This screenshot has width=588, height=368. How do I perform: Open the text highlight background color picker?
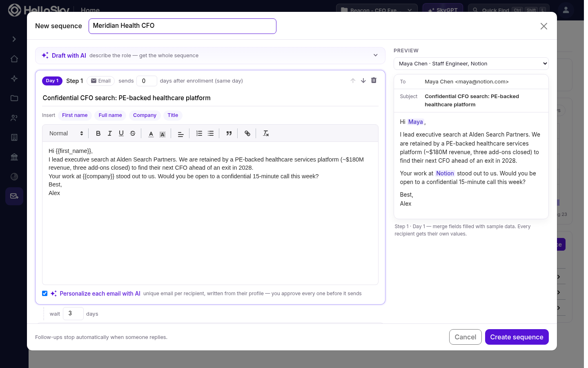pos(163,133)
